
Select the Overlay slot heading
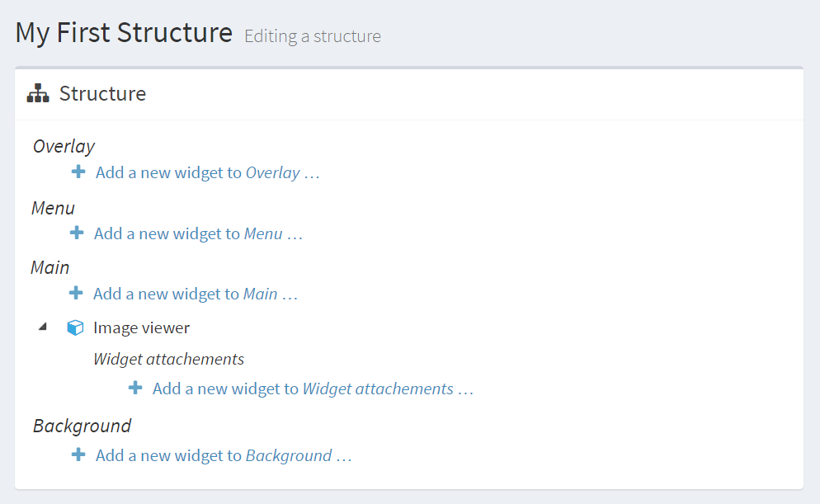click(x=64, y=146)
